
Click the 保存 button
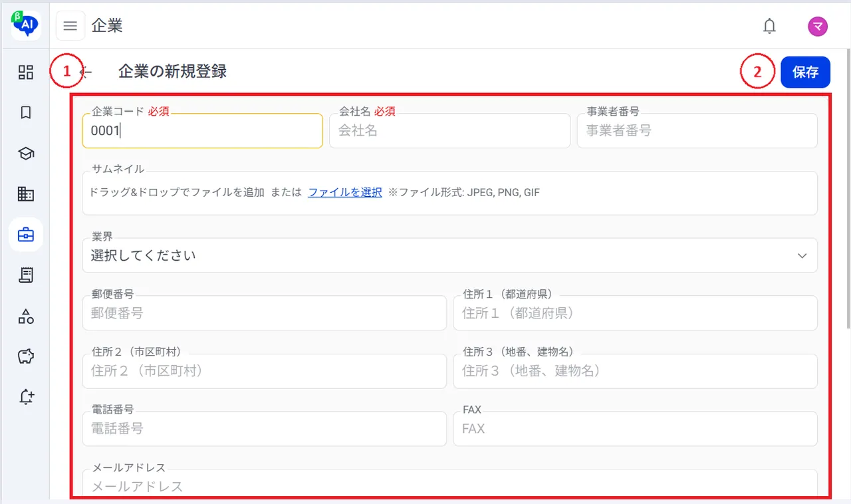805,72
